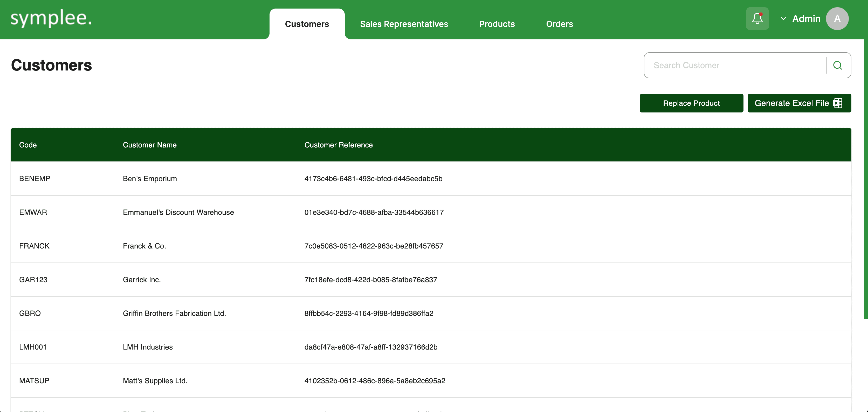Open the Orders tab
Screen dimensions: 868x412
[559, 24]
